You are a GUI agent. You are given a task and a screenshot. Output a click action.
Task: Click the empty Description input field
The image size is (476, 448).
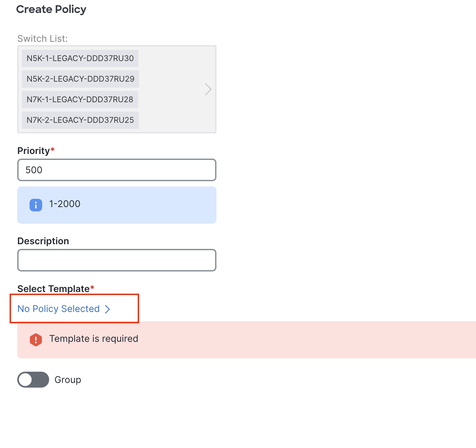116,260
